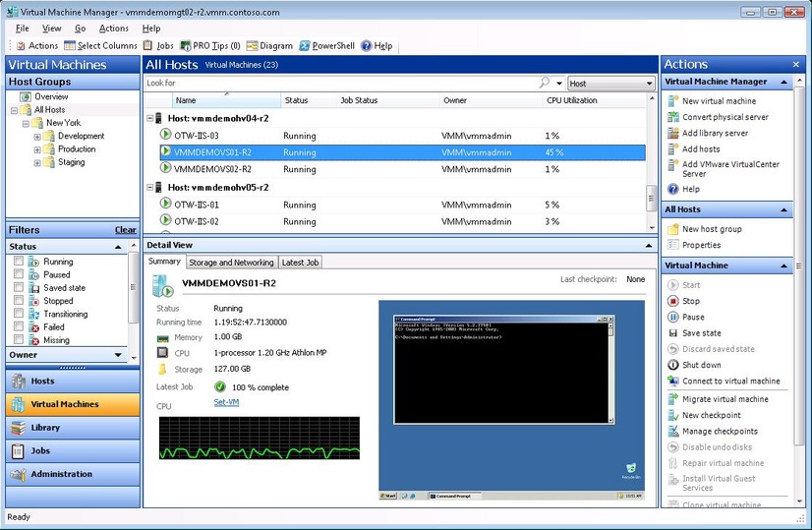Click the search magnifier icon
Screen dimensions: 812x530
[545, 83]
